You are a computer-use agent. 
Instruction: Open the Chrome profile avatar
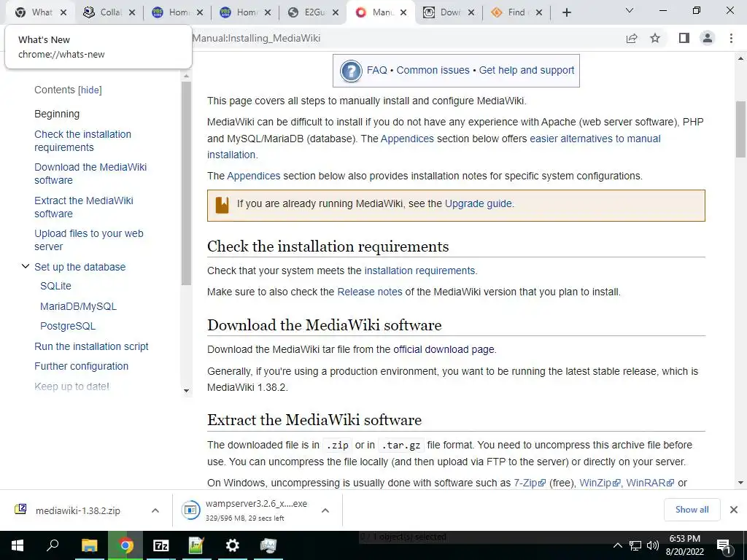tap(708, 38)
